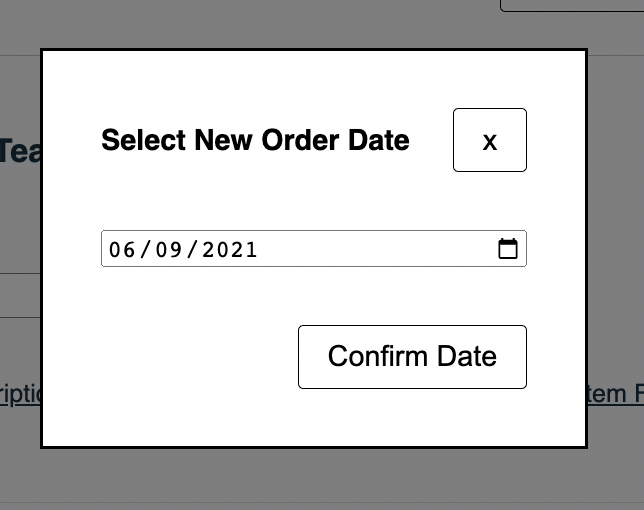The height and width of the screenshot is (510, 644).
Task: Focus the empty area of the date field
Action: click(376, 249)
